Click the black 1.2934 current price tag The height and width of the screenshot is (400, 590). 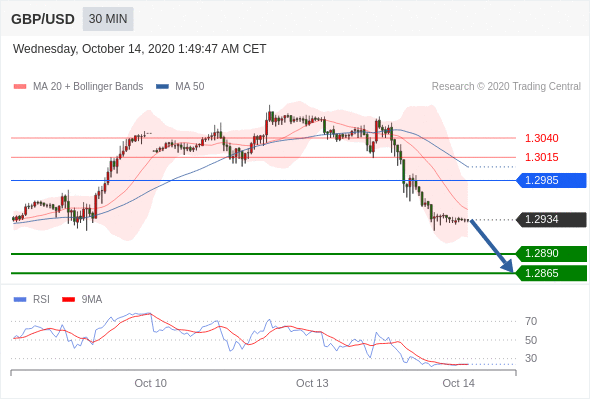pos(551,219)
